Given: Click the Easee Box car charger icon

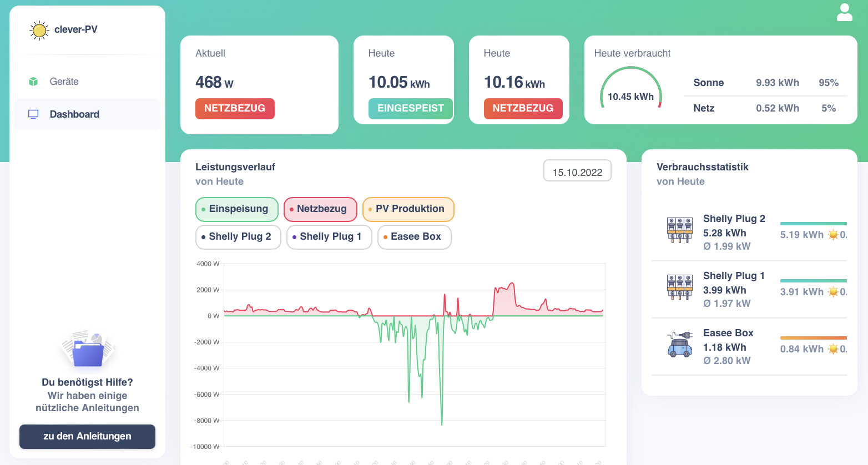Looking at the screenshot, I should pyautogui.click(x=680, y=345).
